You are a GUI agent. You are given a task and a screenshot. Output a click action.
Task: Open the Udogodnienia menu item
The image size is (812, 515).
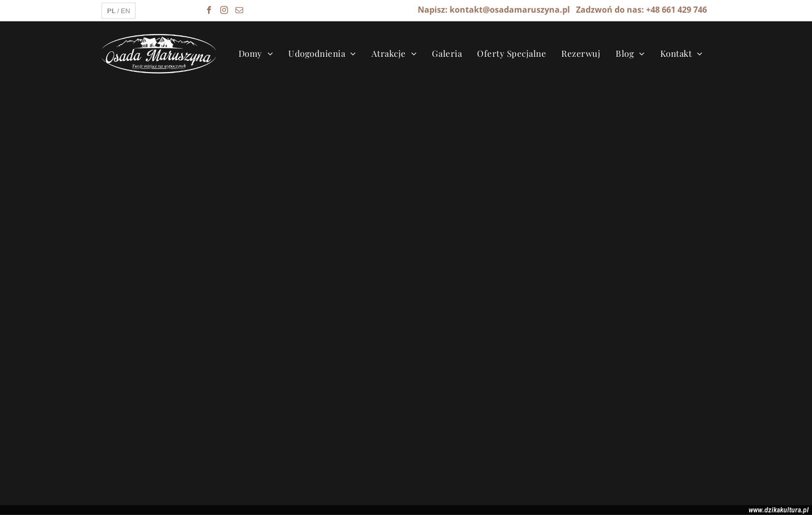coord(316,54)
